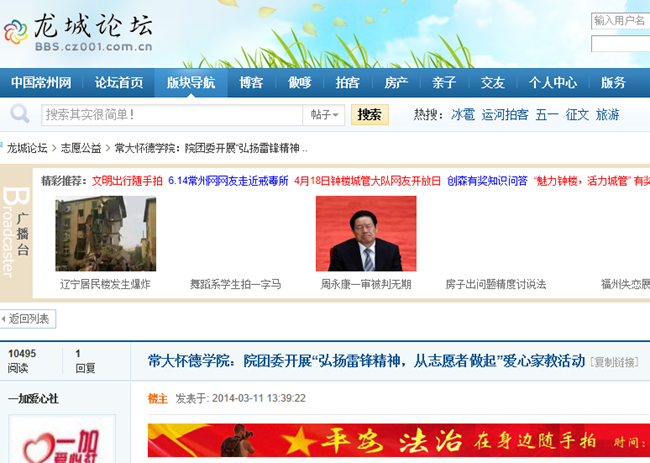Select the 版块导航 nav tab

[191, 82]
